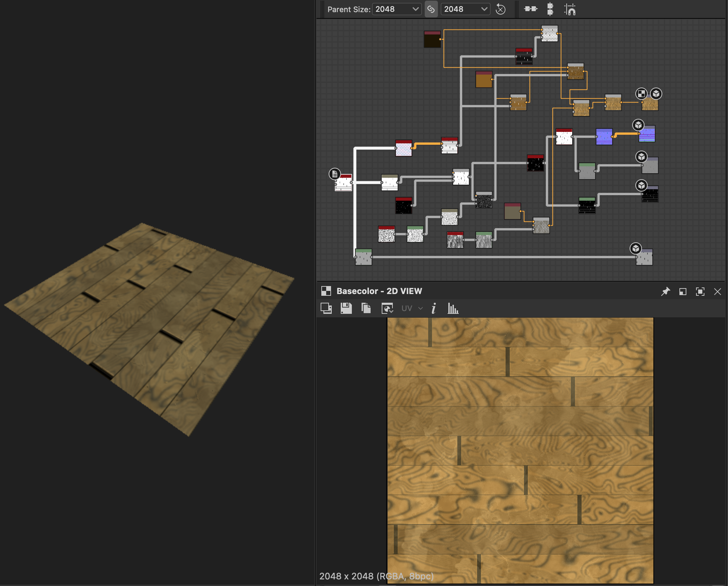The image size is (728, 586).
Task: Expand the UV display dropdown
Action: [412, 308]
